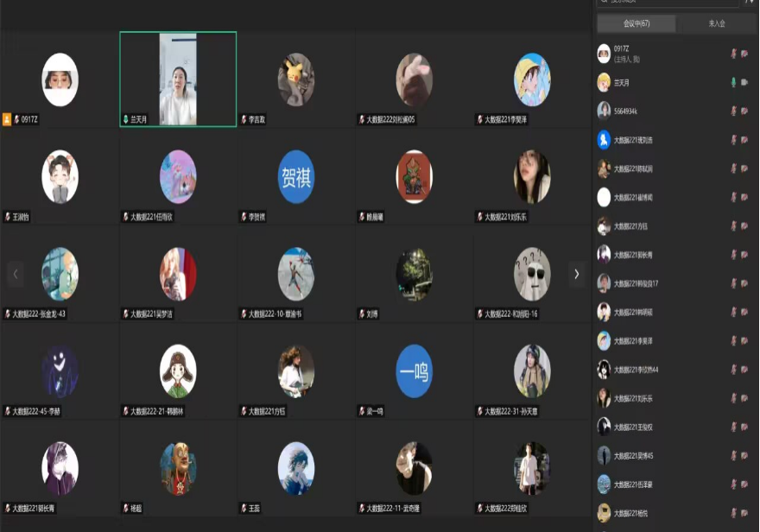Click the camera icon next to 兰天月 in list
760x532 pixels.
point(744,82)
